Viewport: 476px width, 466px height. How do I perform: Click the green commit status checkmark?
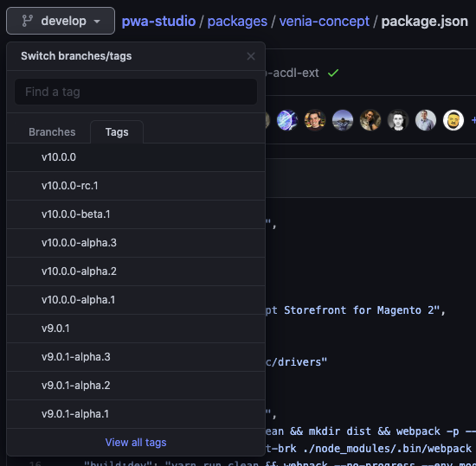[x=333, y=73]
